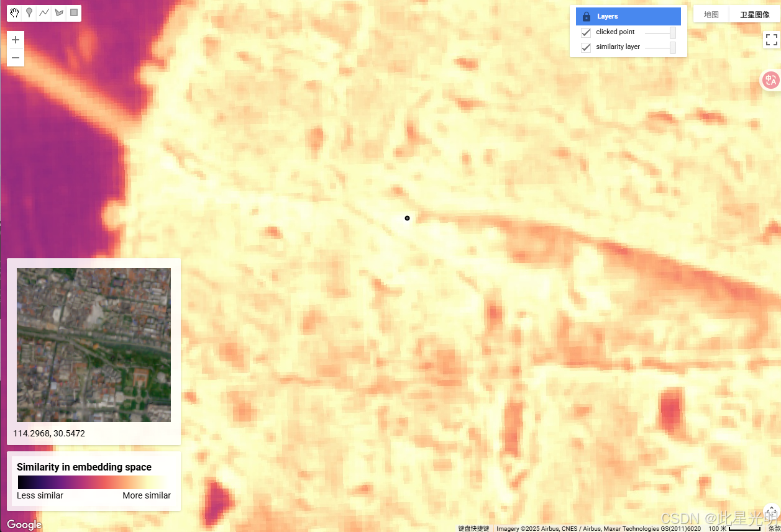781x532 pixels.
Task: Click the 'More similar' legend label
Action: click(147, 495)
